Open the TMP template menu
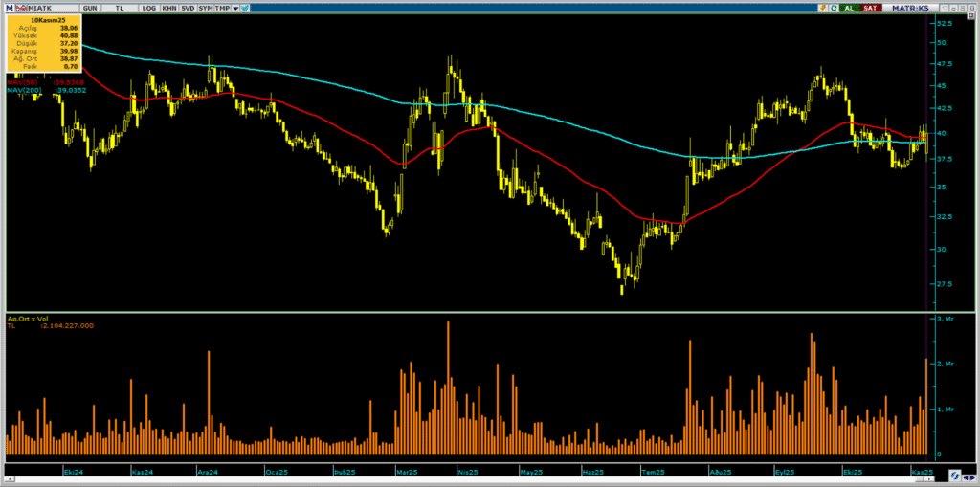The height and width of the screenshot is (487, 980). (222, 8)
